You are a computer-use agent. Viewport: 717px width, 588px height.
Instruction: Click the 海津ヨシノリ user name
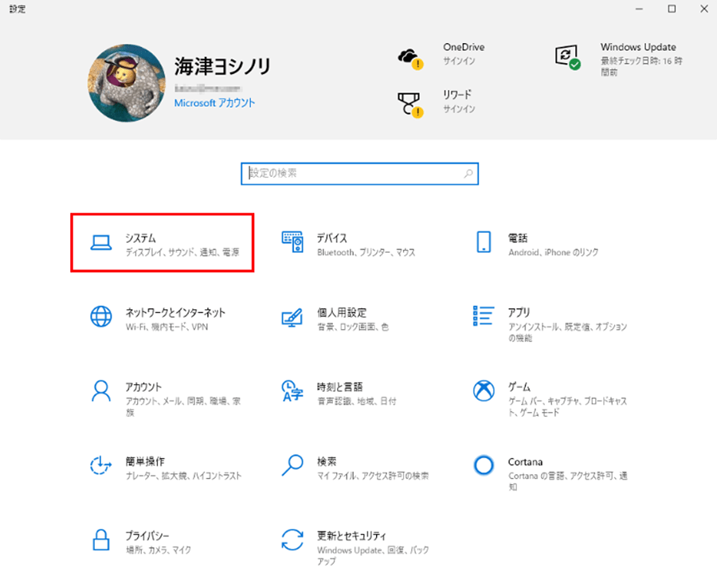point(223,66)
